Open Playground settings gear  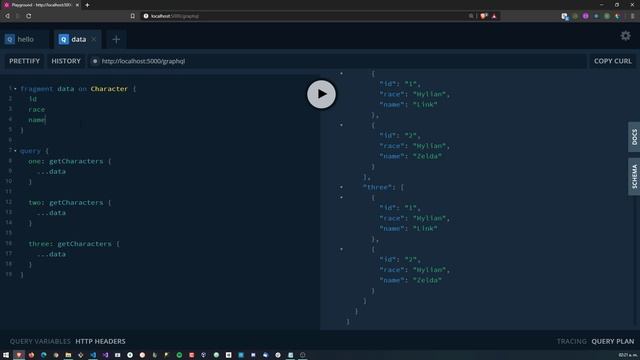[x=625, y=36]
